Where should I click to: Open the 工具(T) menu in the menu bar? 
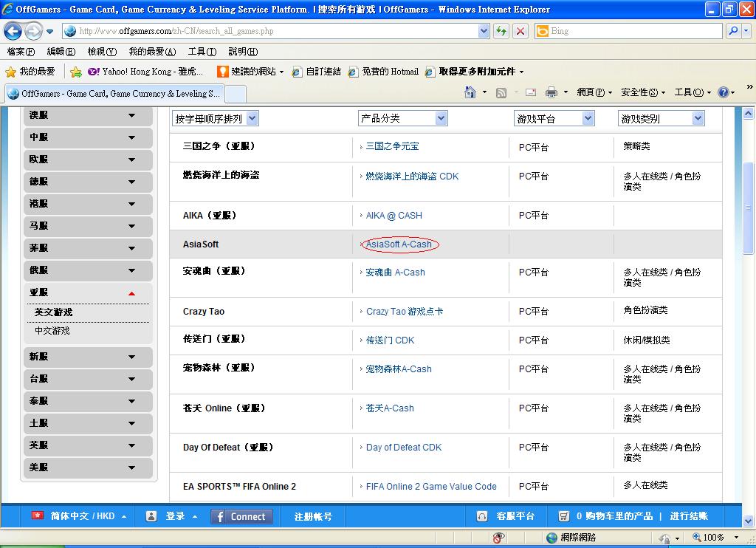click(202, 52)
